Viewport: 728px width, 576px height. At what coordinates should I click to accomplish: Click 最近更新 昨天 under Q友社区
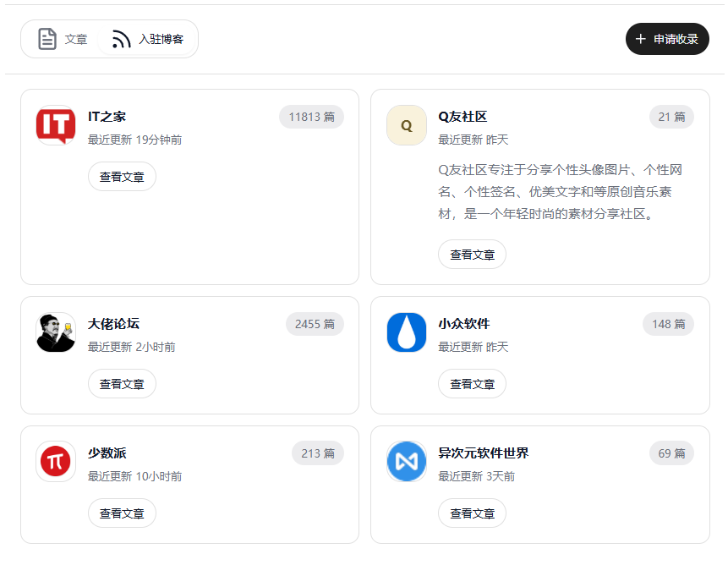473,140
